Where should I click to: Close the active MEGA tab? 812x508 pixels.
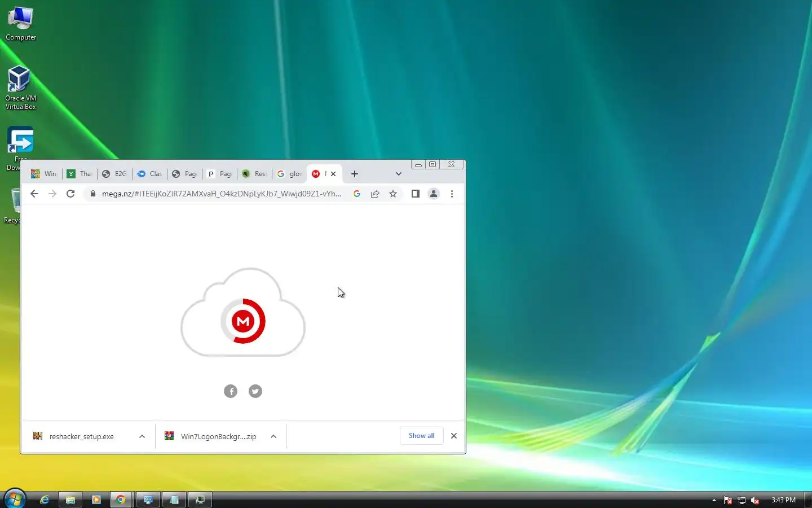click(333, 174)
